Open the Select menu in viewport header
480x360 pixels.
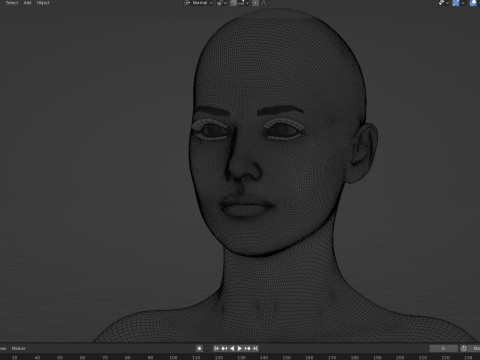click(12, 3)
